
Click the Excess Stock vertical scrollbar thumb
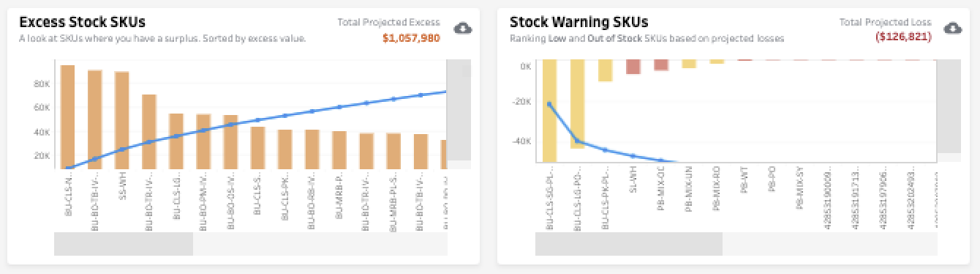459,110
